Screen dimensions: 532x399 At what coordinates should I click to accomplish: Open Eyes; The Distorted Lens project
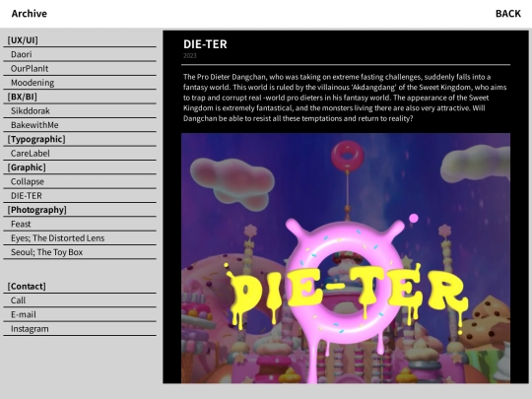pos(58,238)
